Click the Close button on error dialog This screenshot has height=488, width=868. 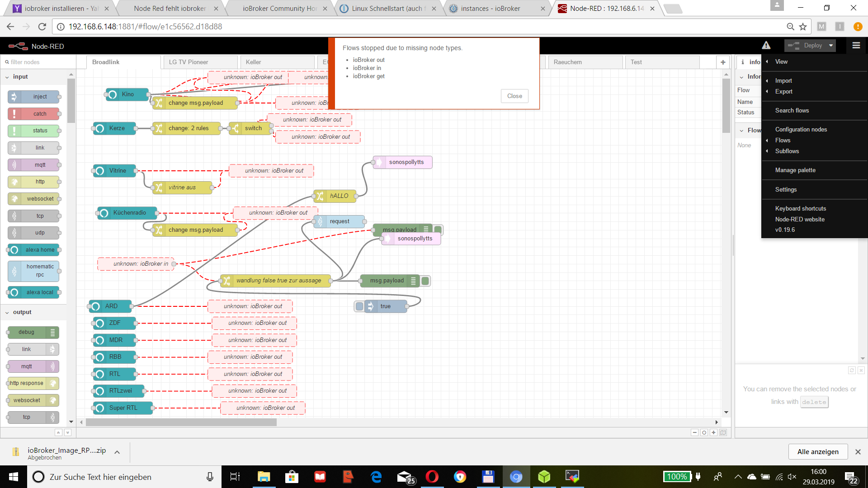click(x=514, y=95)
